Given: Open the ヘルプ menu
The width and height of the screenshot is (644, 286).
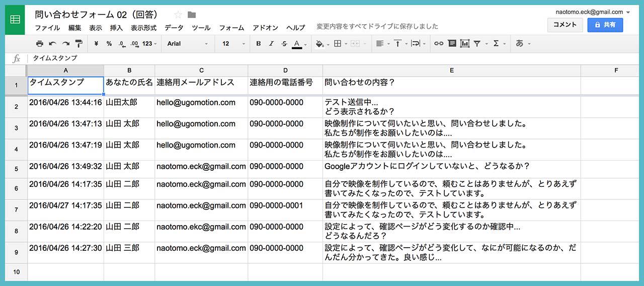Looking at the screenshot, I should click(296, 28).
